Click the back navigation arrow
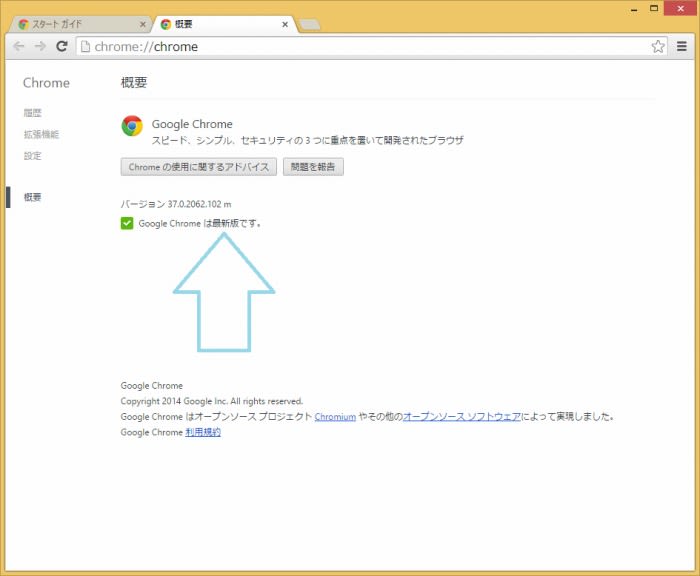Viewport: 700px width, 576px height. click(18, 46)
